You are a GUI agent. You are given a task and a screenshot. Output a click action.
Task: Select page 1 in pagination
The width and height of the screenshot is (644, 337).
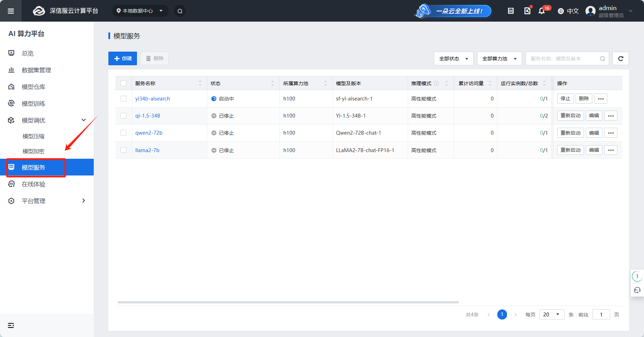click(502, 314)
